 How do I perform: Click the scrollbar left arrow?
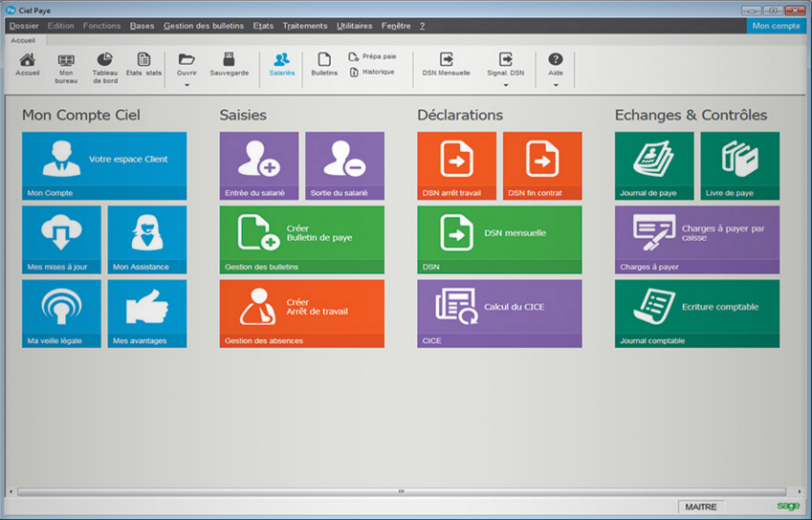[11, 491]
